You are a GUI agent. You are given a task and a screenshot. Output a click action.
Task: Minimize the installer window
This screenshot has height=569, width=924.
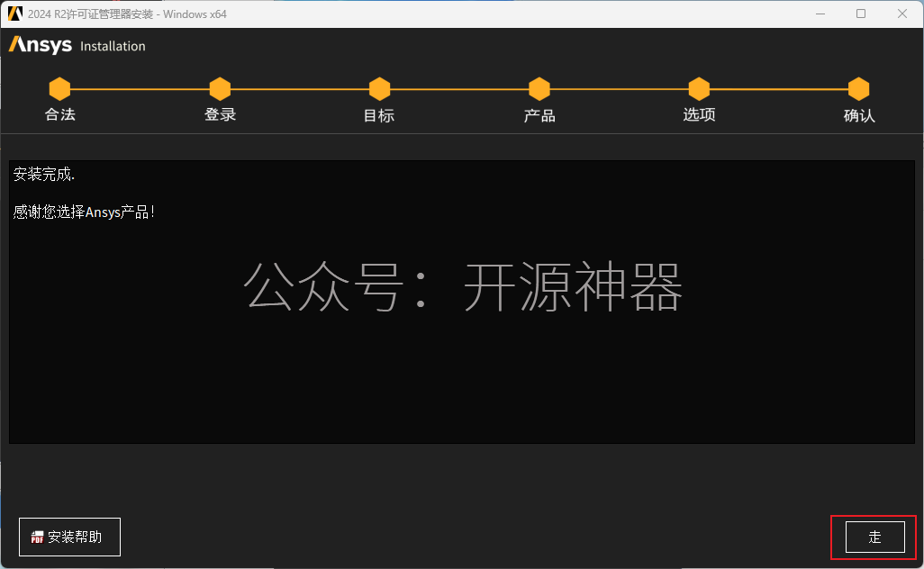(820, 14)
